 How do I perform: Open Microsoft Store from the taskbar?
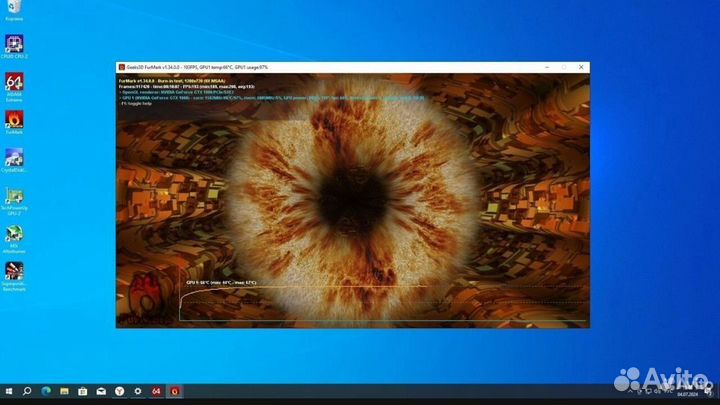coord(83,391)
